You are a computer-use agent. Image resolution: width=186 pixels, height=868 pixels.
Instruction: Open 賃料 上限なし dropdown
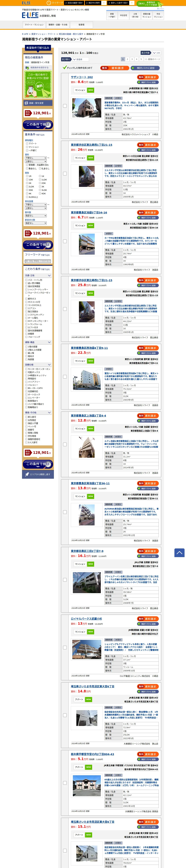[36, 161]
